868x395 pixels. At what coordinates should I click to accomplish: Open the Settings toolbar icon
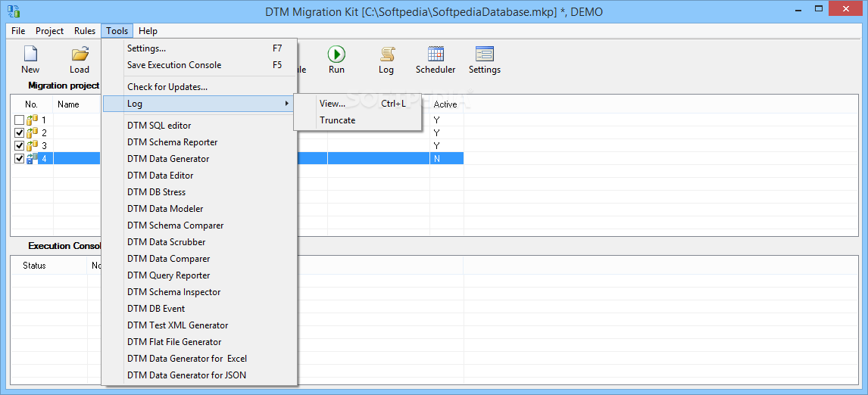tap(485, 54)
